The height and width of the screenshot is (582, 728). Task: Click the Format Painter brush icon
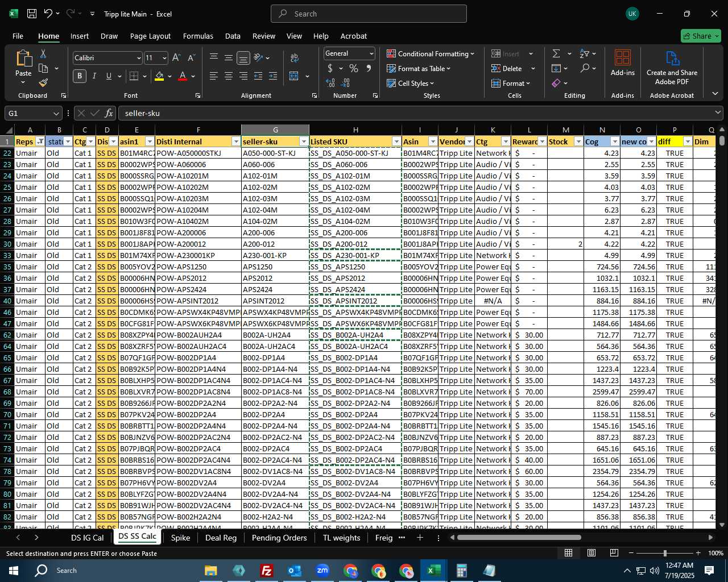point(43,82)
